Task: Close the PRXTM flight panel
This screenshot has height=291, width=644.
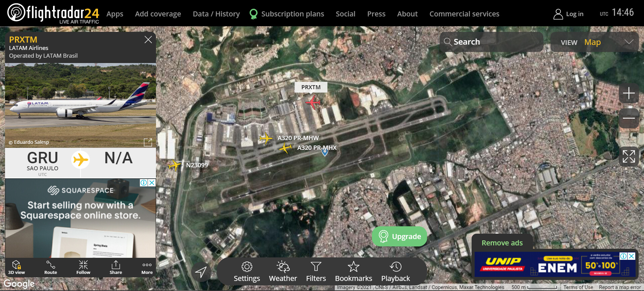Action: pos(148,40)
